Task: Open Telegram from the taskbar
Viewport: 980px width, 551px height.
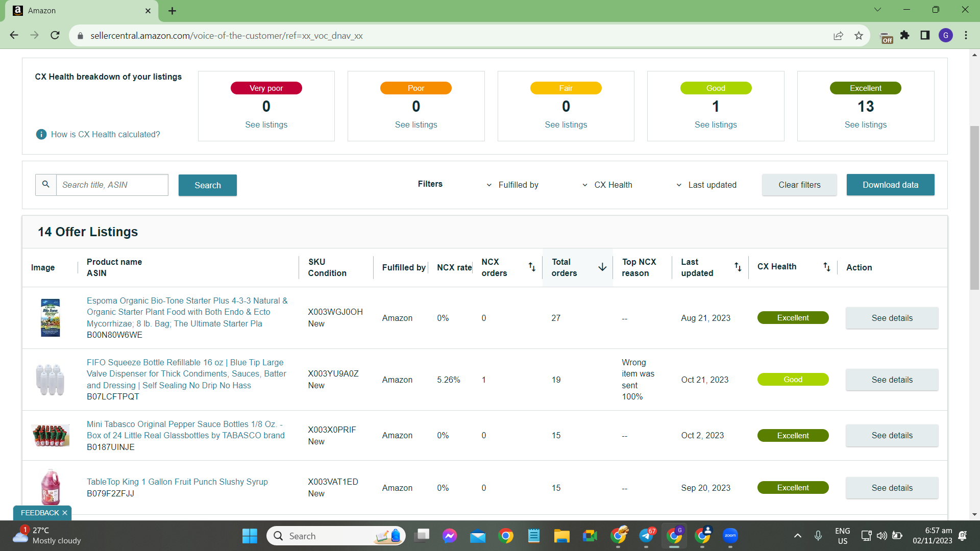Action: tap(646, 536)
